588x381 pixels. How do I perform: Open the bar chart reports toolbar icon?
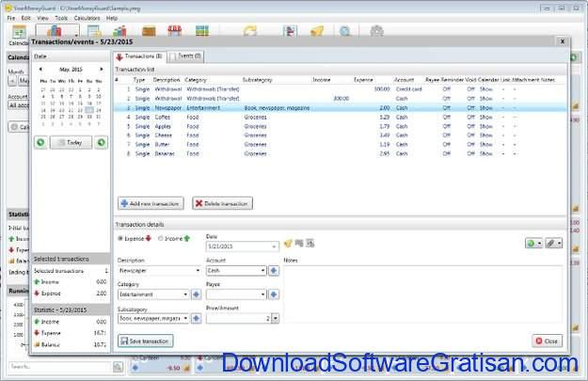click(x=120, y=31)
